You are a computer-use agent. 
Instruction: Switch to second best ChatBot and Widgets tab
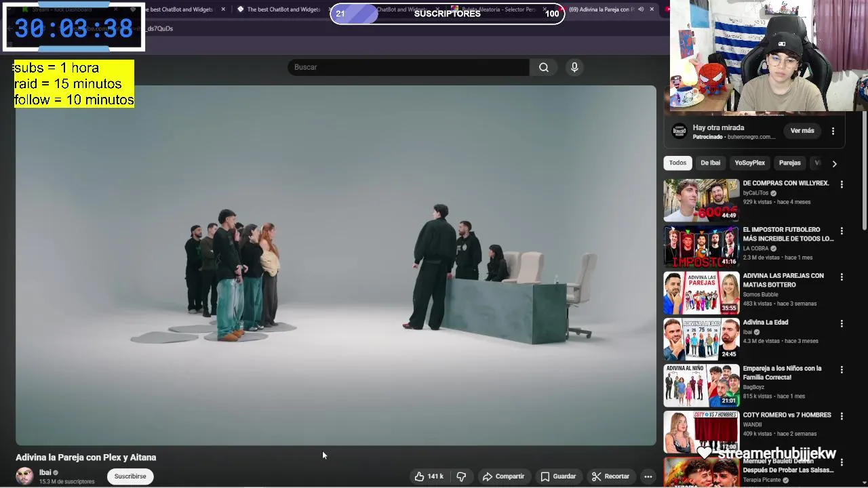[x=283, y=9]
